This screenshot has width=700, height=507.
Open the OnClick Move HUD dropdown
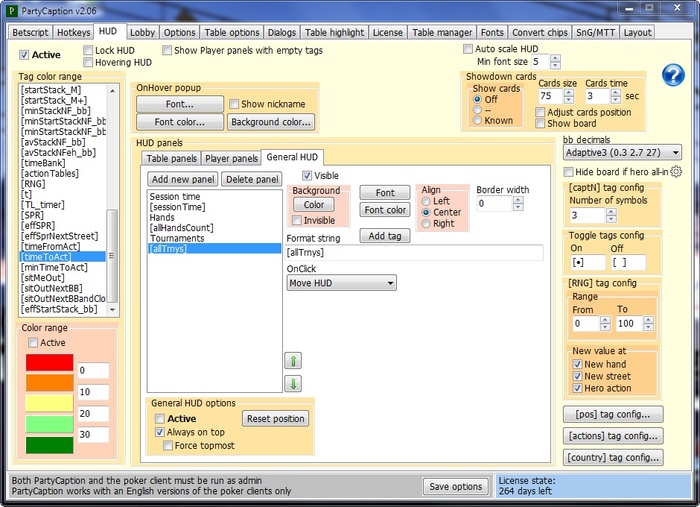pyautogui.click(x=341, y=283)
